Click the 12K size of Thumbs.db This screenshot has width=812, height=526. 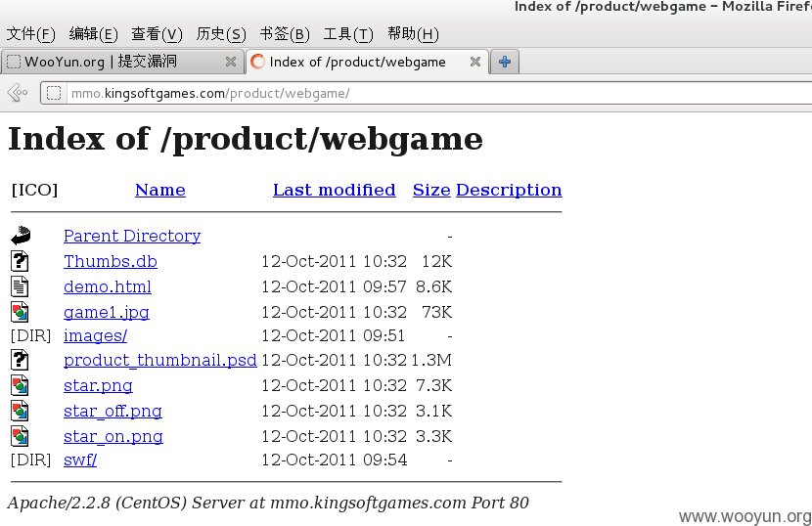tap(436, 261)
